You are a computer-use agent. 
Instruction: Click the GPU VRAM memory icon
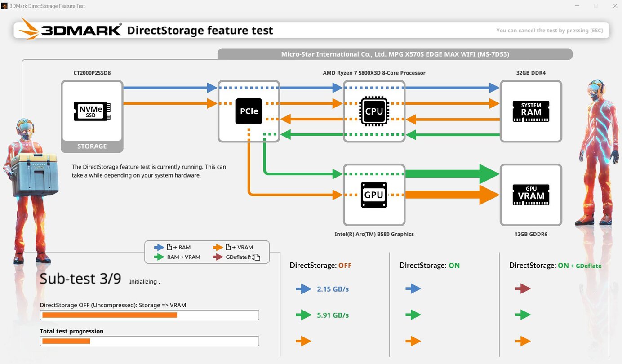point(531,195)
